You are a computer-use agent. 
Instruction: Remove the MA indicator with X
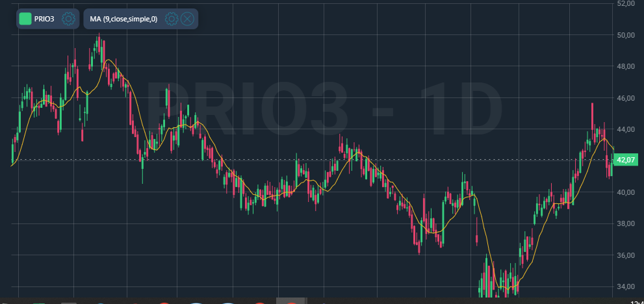[x=187, y=19]
